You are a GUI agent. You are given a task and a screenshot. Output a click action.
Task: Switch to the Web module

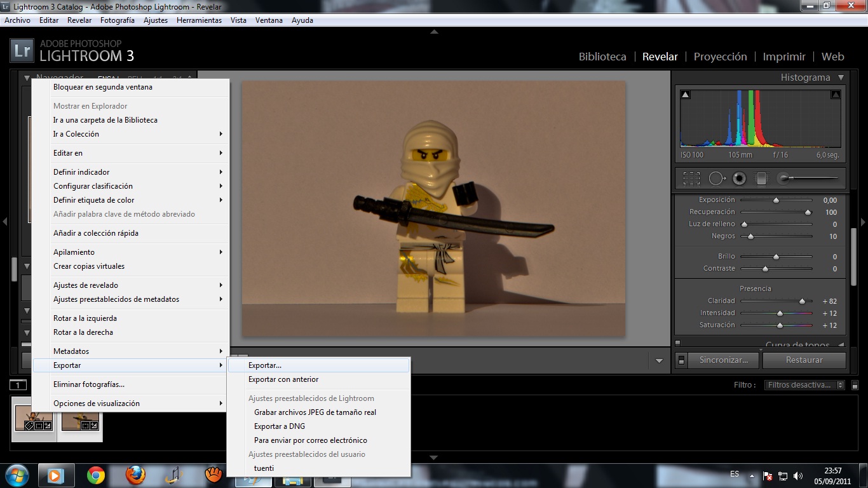click(x=832, y=57)
